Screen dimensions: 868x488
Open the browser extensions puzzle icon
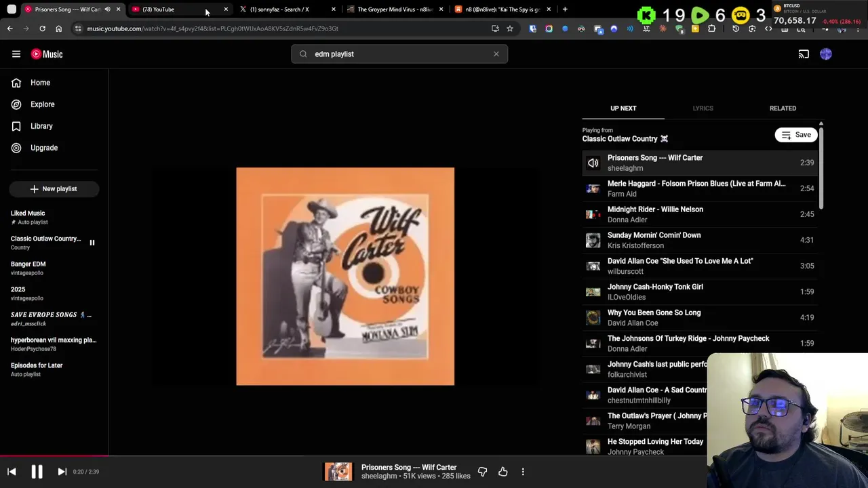tap(711, 28)
